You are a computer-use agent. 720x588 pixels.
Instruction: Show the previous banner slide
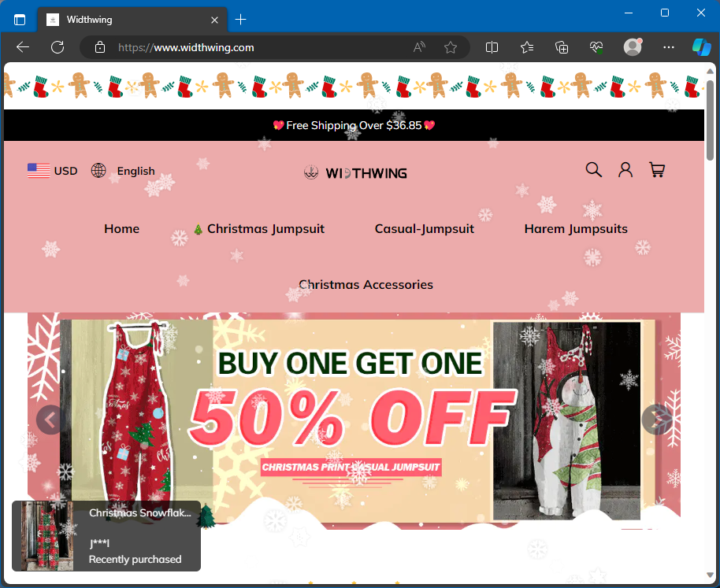(x=50, y=420)
